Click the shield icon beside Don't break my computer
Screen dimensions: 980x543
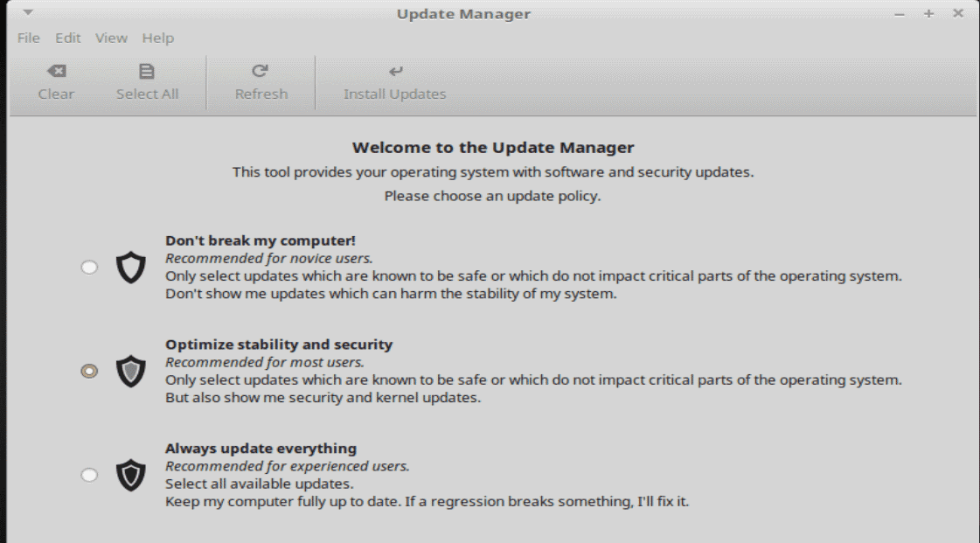(130, 268)
